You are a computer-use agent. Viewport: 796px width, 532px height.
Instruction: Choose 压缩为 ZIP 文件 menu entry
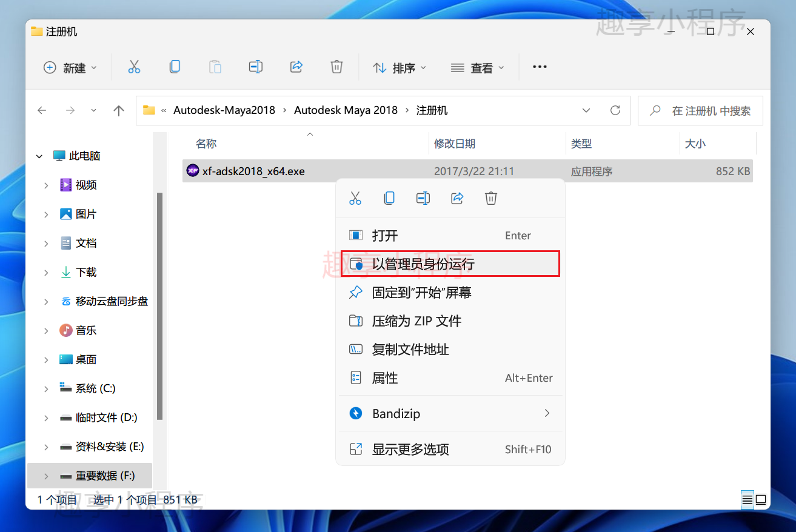(x=450, y=321)
